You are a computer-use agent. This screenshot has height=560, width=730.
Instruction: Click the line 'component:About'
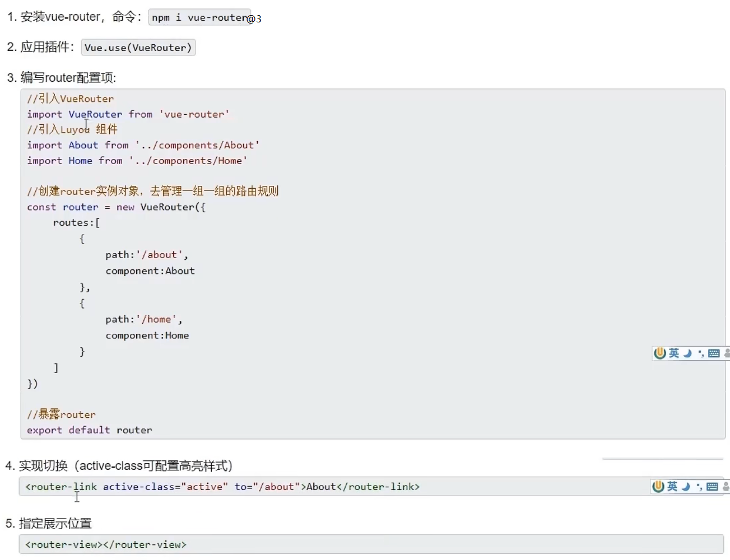coord(150,271)
